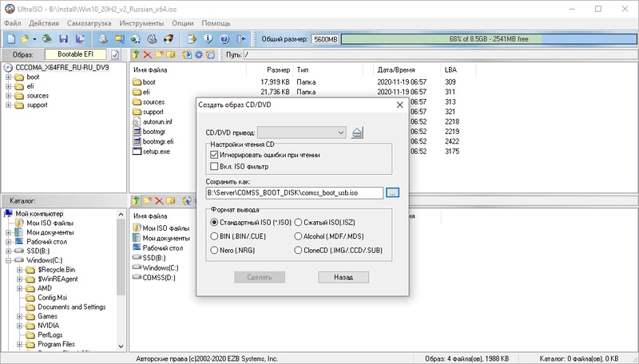Click the Info toolbar icon

[209, 38]
